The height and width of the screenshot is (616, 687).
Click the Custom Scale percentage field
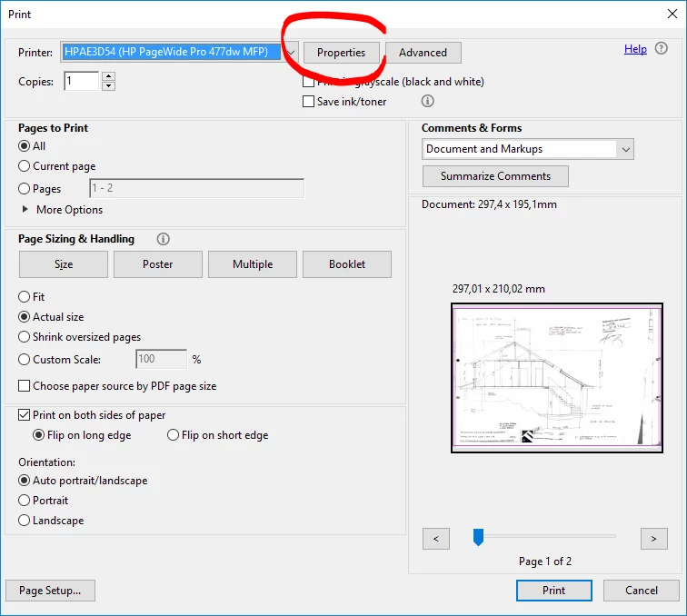[x=161, y=359]
